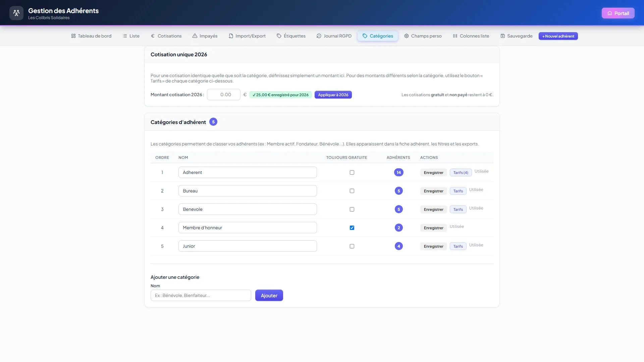This screenshot has width=644, height=362.
Task: Click the Liste lines icon
Action: pos(125,36)
